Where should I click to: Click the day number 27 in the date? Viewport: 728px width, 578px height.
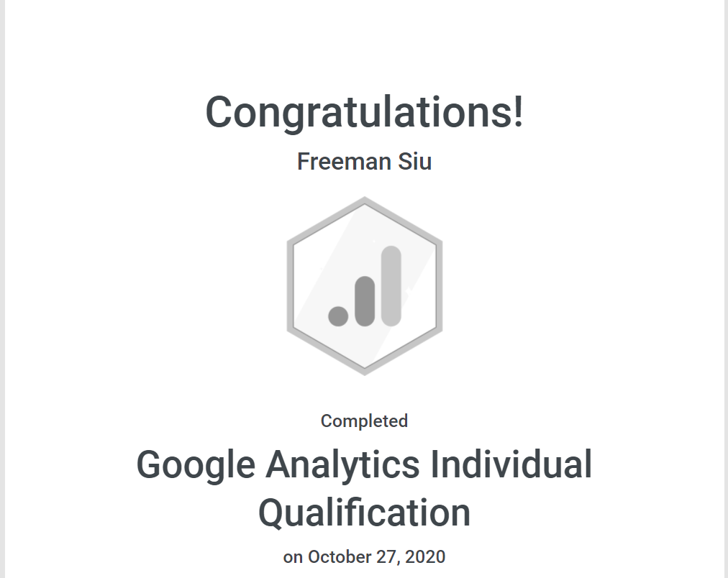click(x=389, y=556)
